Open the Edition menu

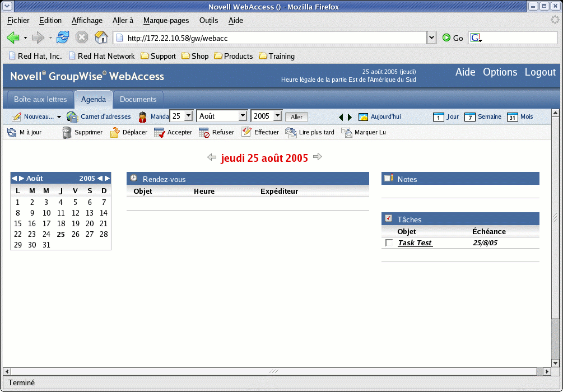click(50, 21)
